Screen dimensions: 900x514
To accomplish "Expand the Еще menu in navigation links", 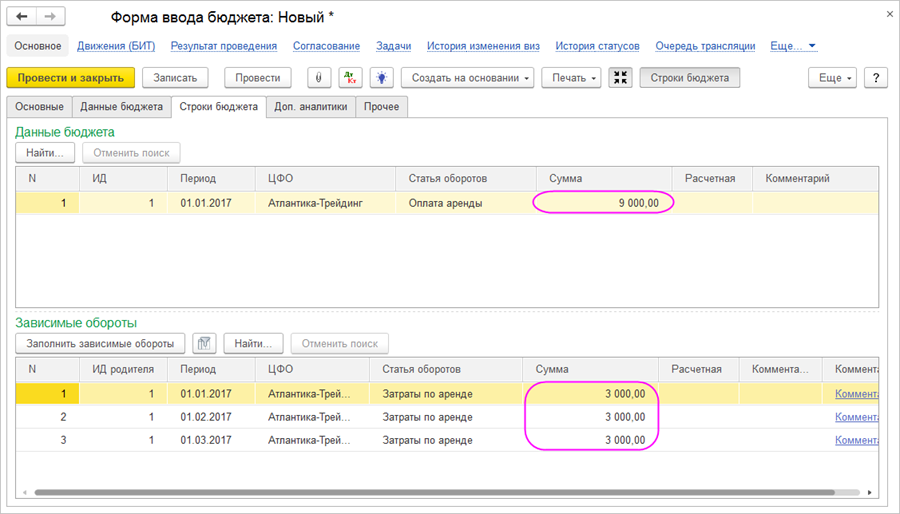I will (x=794, y=46).
